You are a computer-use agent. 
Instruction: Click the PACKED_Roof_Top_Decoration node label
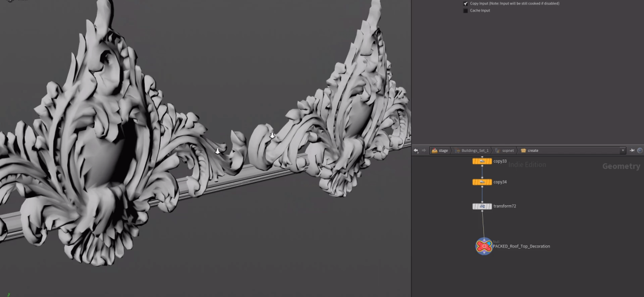[521, 246]
